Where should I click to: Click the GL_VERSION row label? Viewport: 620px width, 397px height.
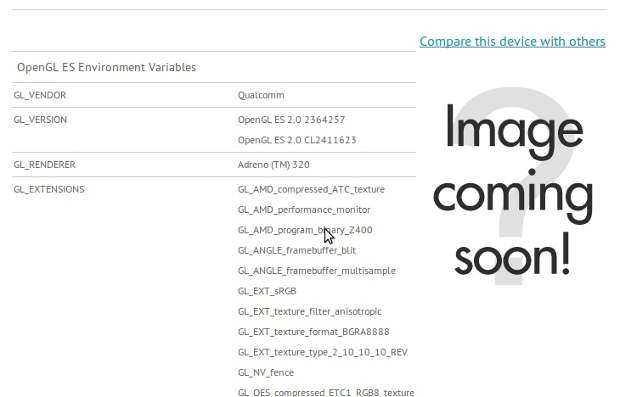[40, 120]
